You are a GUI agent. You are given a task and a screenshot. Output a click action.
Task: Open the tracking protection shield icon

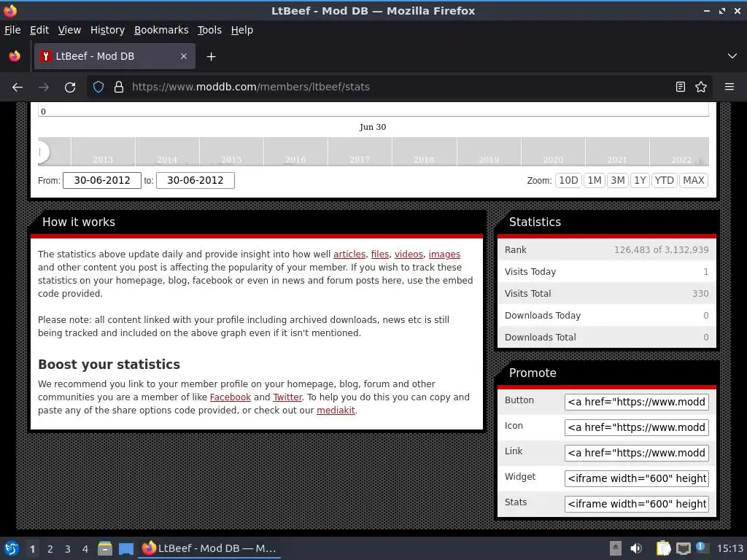[x=98, y=87]
